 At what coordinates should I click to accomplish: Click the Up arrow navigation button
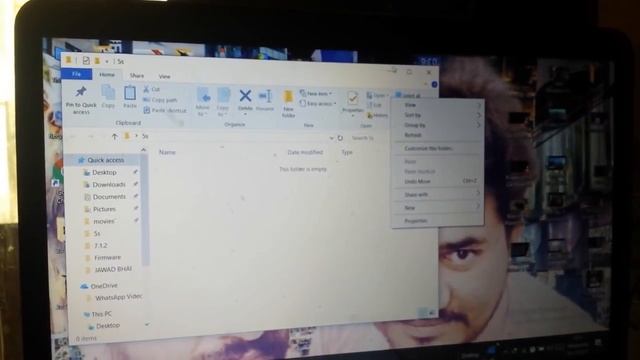(x=115, y=137)
